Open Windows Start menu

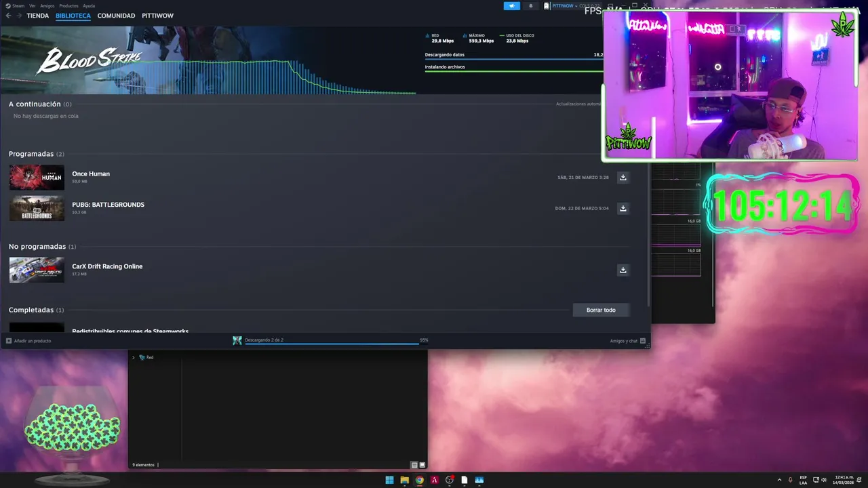tap(389, 480)
